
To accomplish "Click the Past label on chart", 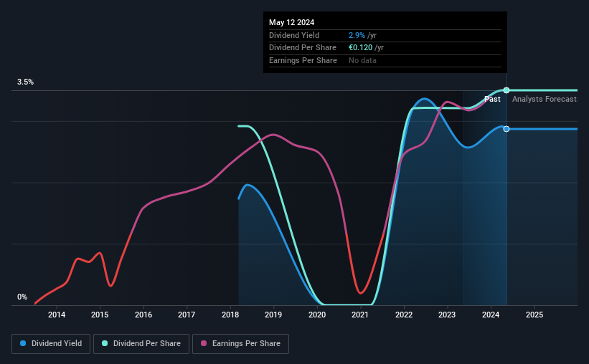I will [x=492, y=99].
